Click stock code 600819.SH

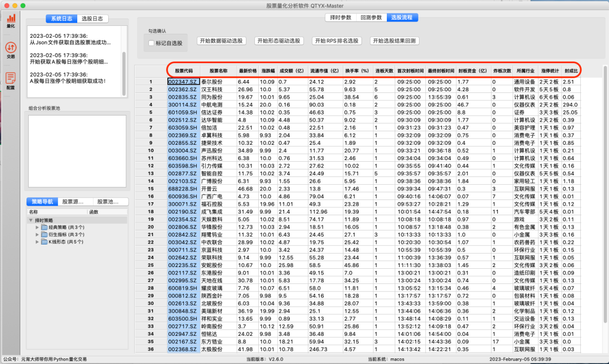pyautogui.click(x=183, y=288)
